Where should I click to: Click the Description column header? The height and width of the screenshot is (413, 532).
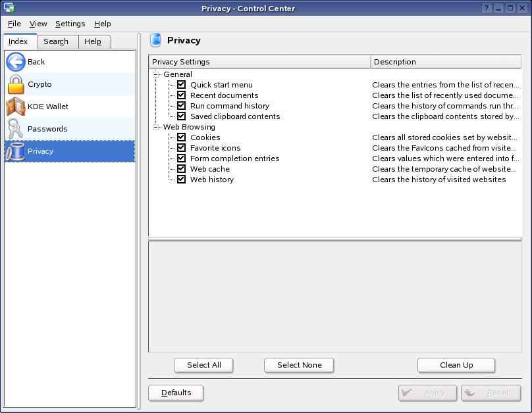click(446, 62)
